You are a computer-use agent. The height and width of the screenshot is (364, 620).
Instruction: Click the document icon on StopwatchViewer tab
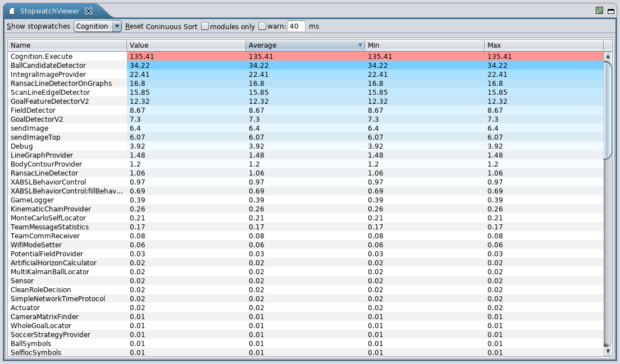pyautogui.click(x=12, y=11)
